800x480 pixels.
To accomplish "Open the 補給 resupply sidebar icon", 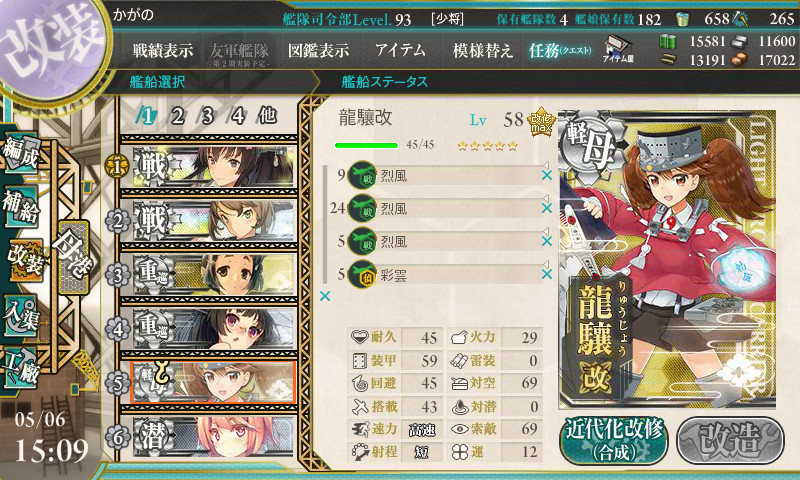I will pos(21,207).
